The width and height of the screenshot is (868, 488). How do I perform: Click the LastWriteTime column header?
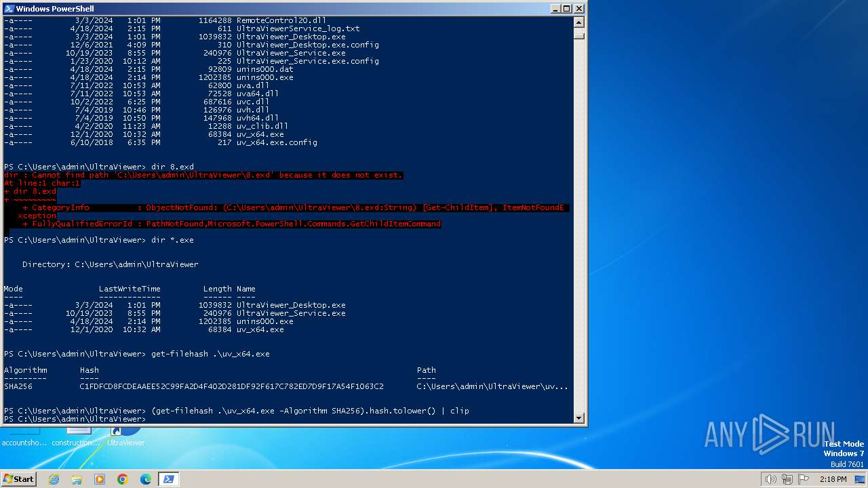[x=130, y=289]
